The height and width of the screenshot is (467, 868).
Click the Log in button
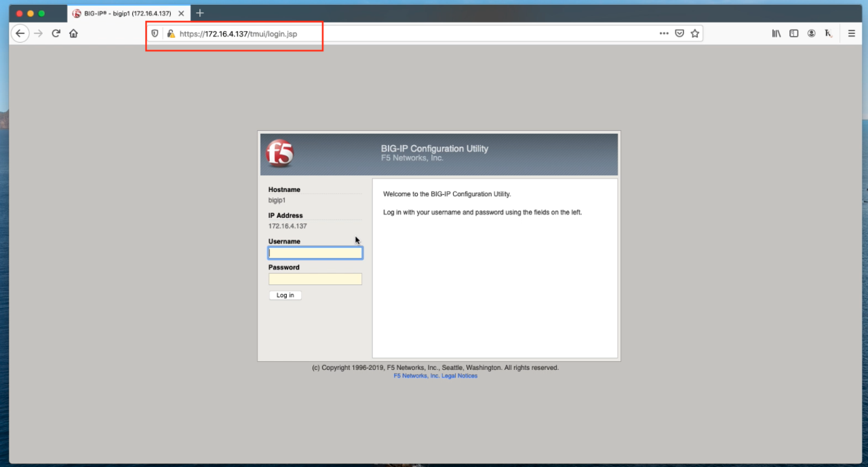[x=285, y=295]
